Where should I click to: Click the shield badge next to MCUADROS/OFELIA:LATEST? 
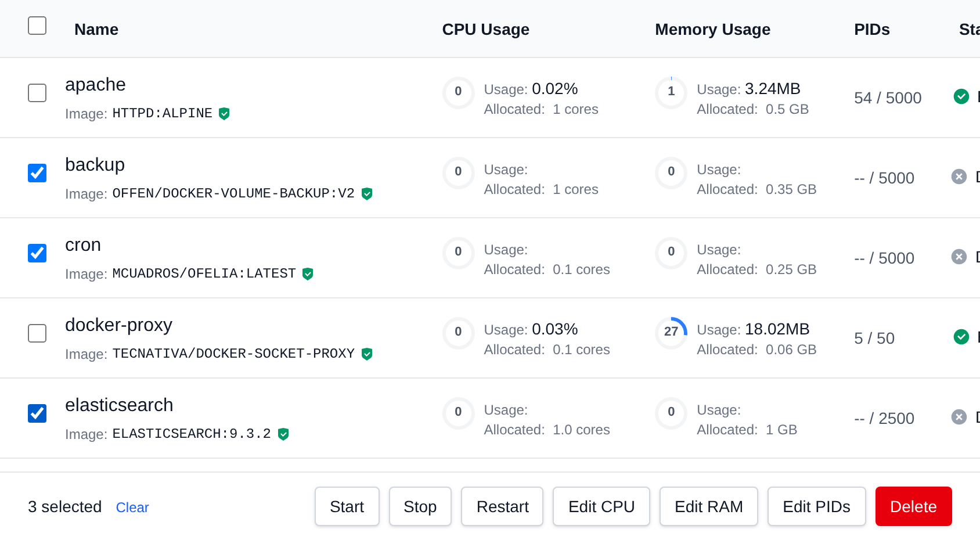click(308, 274)
